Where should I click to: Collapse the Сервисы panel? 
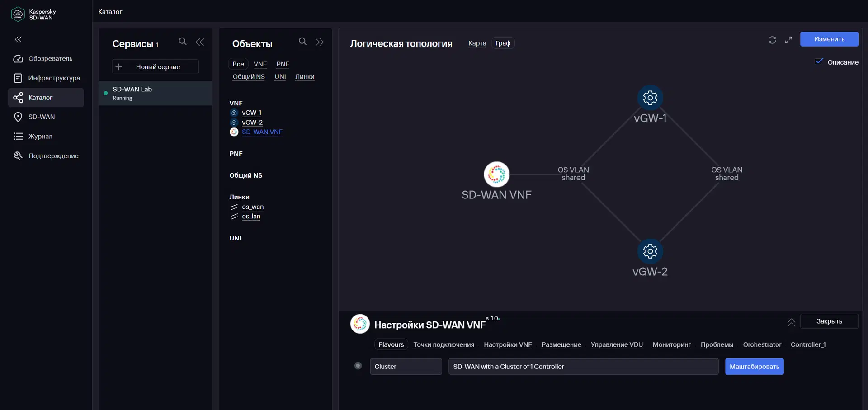[x=200, y=42]
